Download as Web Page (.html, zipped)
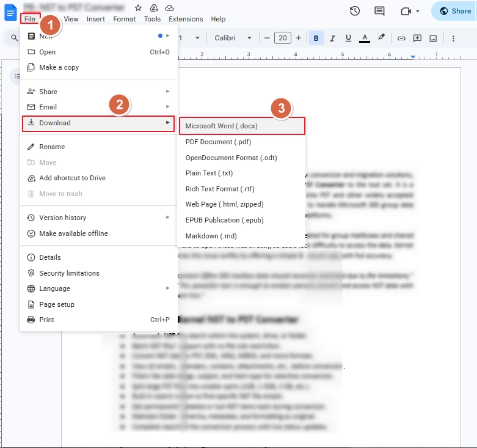The width and height of the screenshot is (477, 448). pos(242,204)
